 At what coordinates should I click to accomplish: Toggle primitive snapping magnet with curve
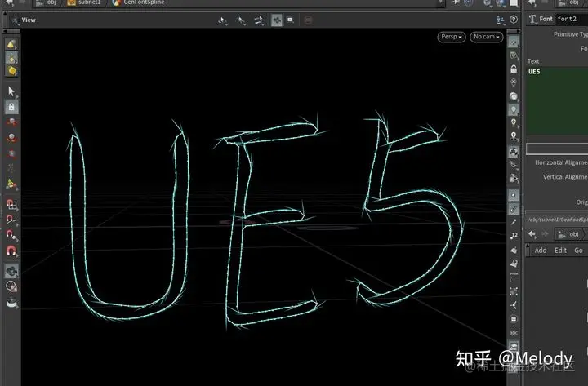11,220
